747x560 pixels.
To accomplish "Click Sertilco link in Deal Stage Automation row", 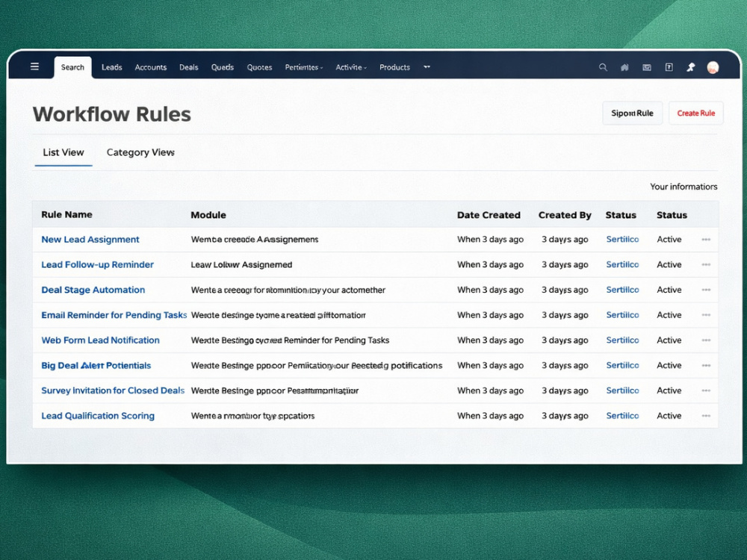I will pos(622,290).
